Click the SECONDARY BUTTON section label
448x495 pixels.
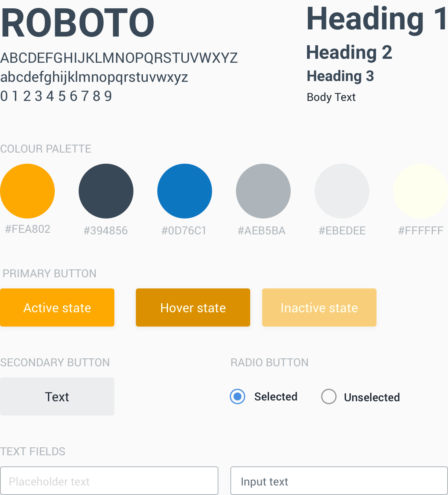coord(55,363)
